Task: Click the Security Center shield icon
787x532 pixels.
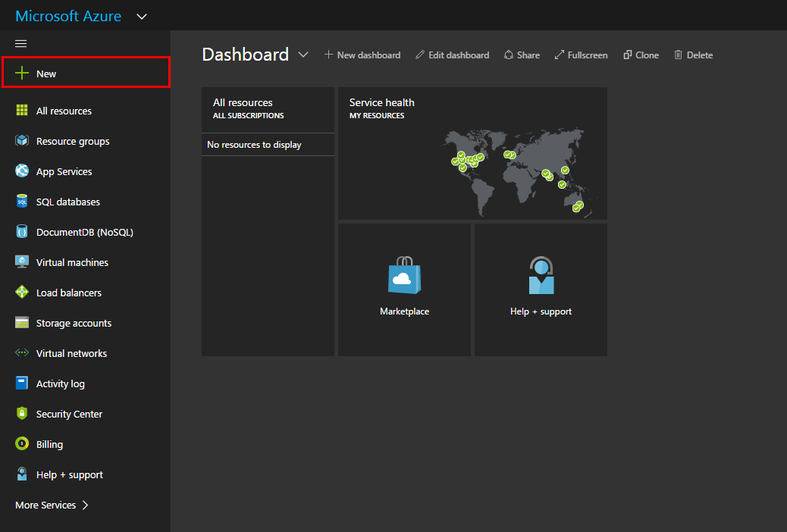Action: coord(21,414)
